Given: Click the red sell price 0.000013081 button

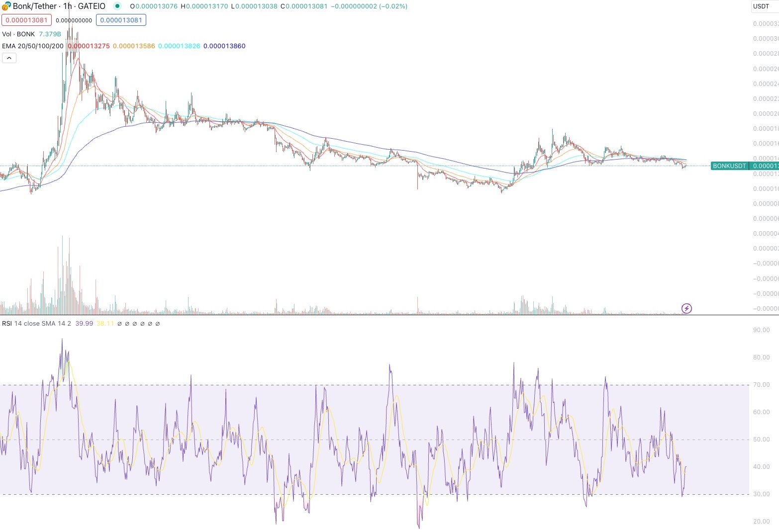Looking at the screenshot, I should tap(27, 20).
